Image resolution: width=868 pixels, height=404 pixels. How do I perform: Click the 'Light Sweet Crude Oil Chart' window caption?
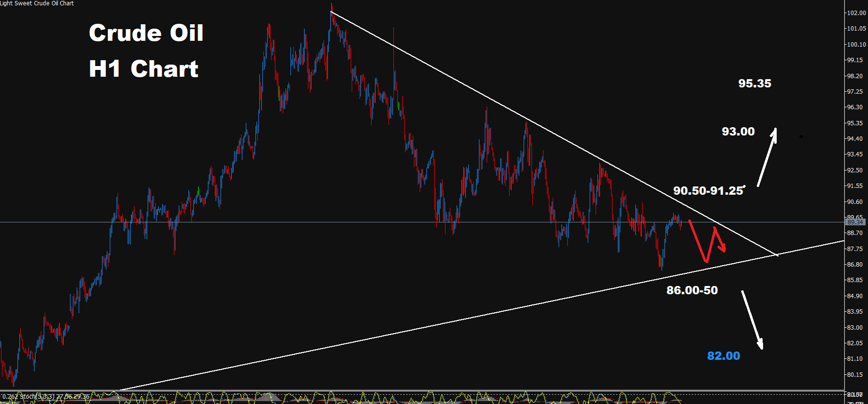point(37,3)
